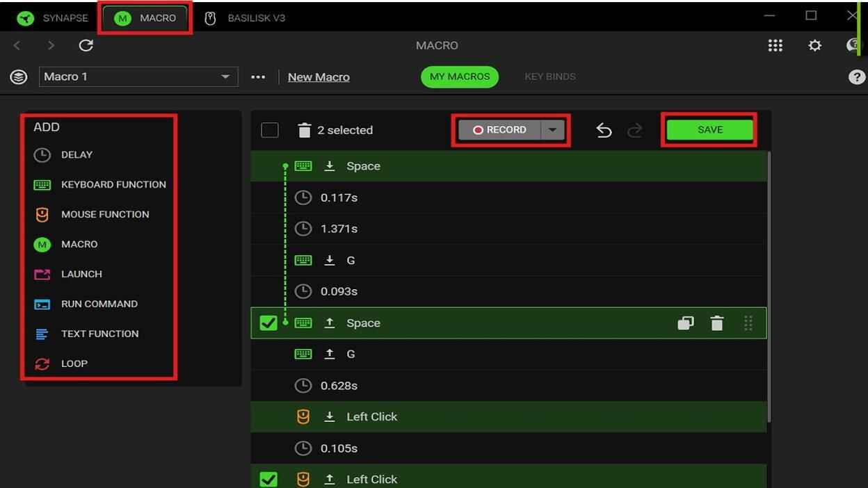Screen dimensions: 868x488
Task: Switch to the Macro tab
Action: [145, 18]
